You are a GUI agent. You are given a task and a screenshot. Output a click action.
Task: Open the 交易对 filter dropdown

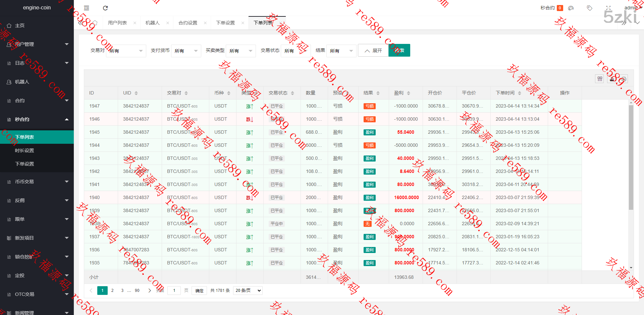pyautogui.click(x=126, y=51)
